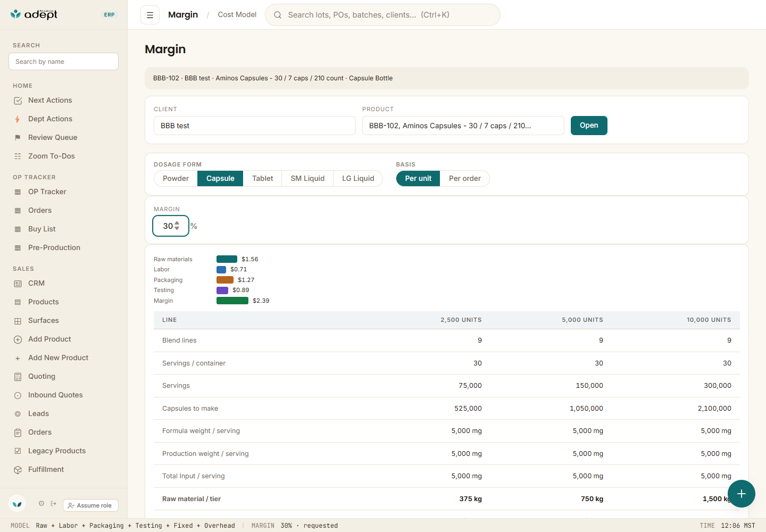The height and width of the screenshot is (532, 766).
Task: Click the Open product button
Action: click(x=589, y=126)
